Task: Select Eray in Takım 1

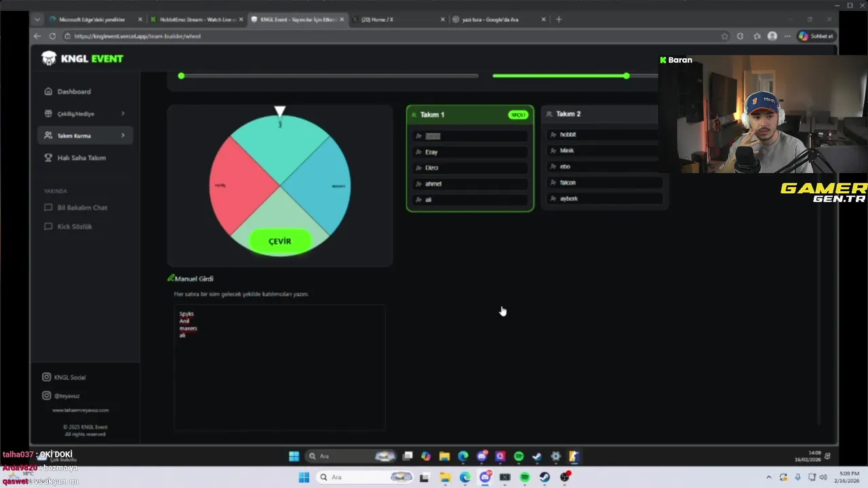Action: [x=470, y=152]
